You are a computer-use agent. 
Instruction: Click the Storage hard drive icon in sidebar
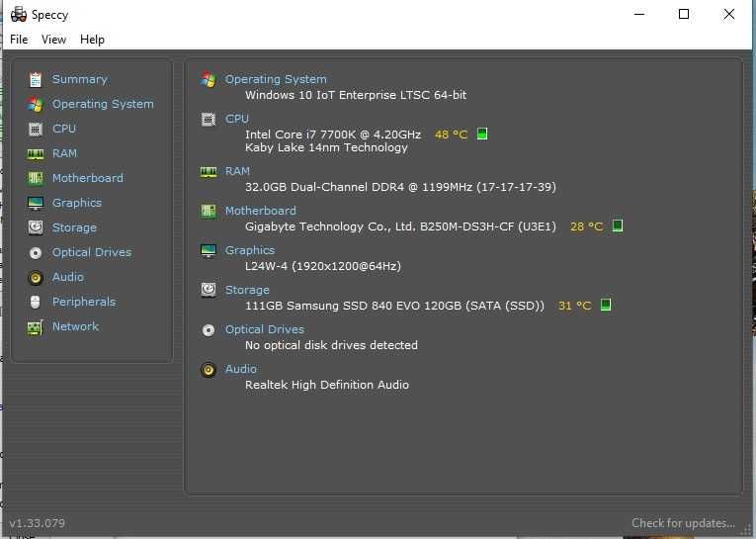tap(36, 227)
